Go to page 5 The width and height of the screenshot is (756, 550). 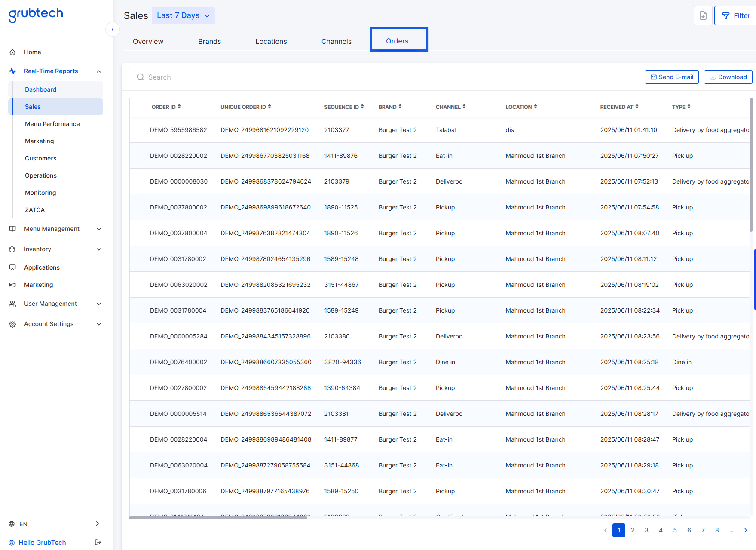tap(675, 530)
